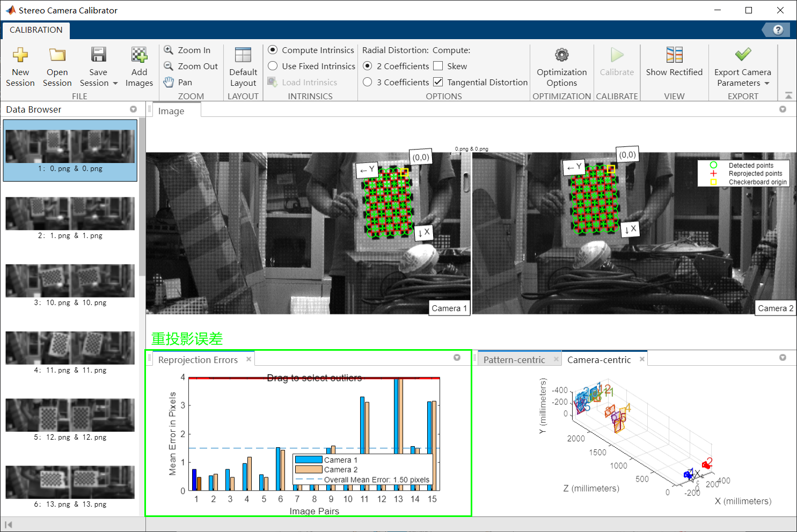This screenshot has height=532, width=797.
Task: Select Compute Intrinsics radio option
Action: (x=273, y=50)
